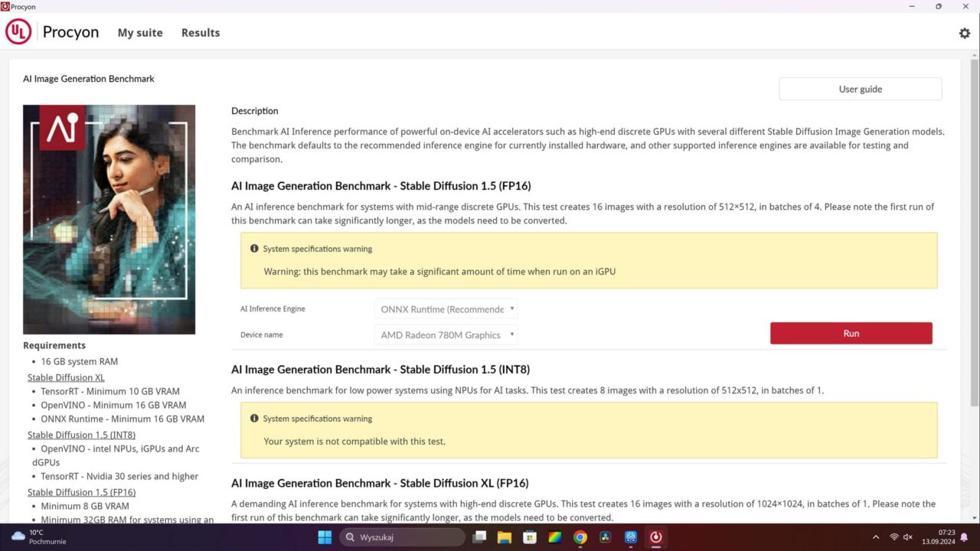Click 'Your system is not compatible' message
The height and width of the screenshot is (551, 980).
click(354, 441)
